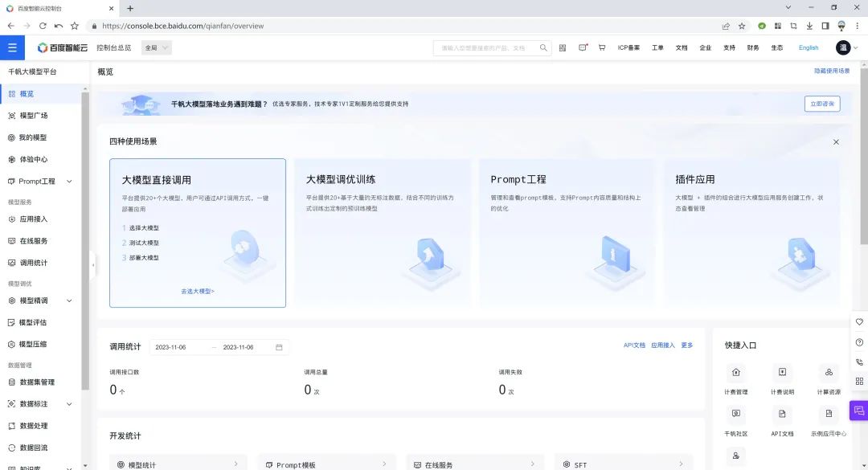The width and height of the screenshot is (868, 470).
Task: Click the shopping cart icon in top bar
Action: pos(601,47)
